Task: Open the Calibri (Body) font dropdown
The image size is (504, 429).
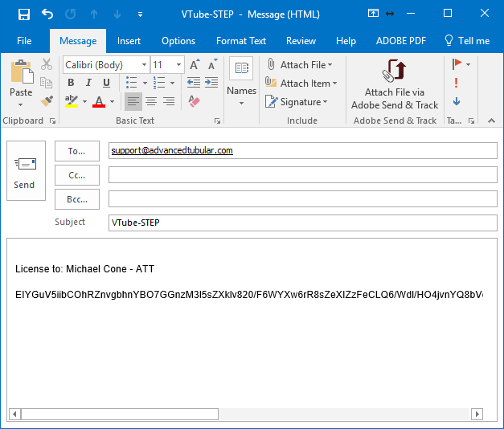Action: [x=144, y=64]
